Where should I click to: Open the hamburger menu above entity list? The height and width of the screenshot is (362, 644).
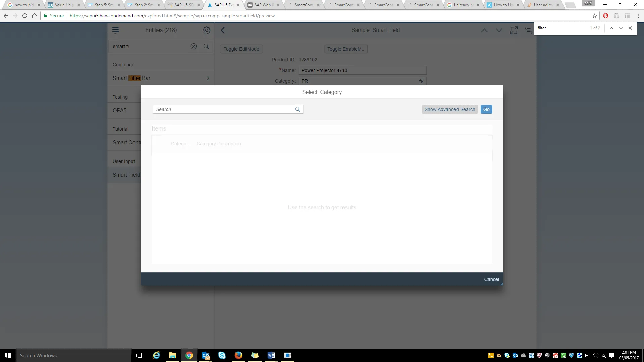point(115,30)
